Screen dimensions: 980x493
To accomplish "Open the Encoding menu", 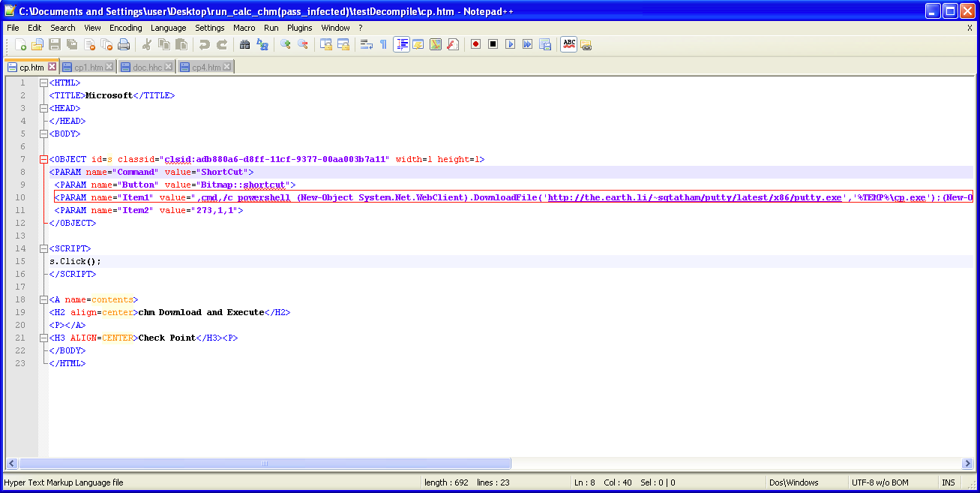I will click(x=125, y=28).
